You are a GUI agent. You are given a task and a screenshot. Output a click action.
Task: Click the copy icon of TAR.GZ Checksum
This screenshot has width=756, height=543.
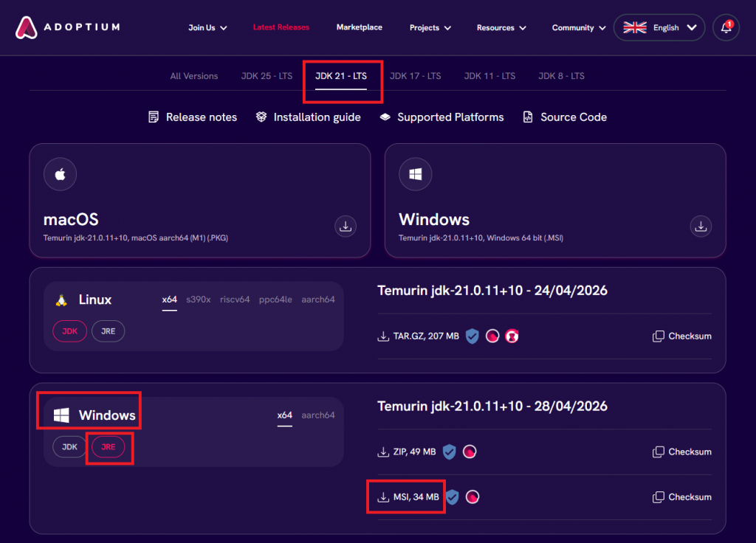pos(658,336)
